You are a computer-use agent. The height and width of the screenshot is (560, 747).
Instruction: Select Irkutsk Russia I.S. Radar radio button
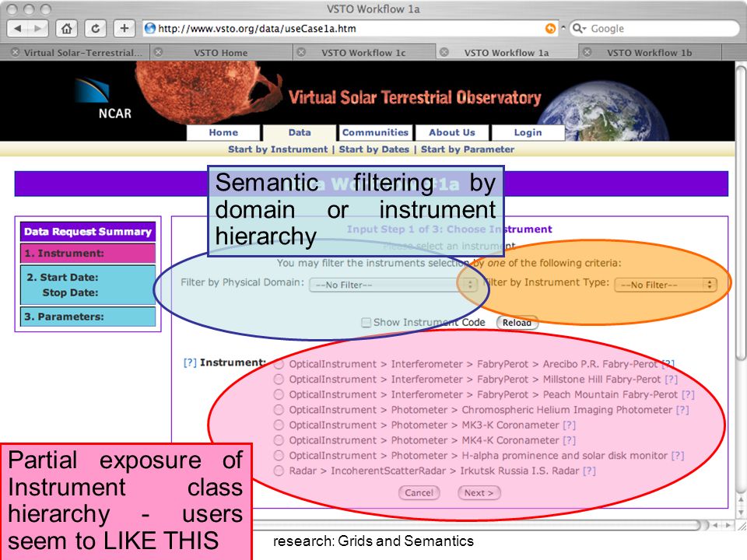point(279,471)
